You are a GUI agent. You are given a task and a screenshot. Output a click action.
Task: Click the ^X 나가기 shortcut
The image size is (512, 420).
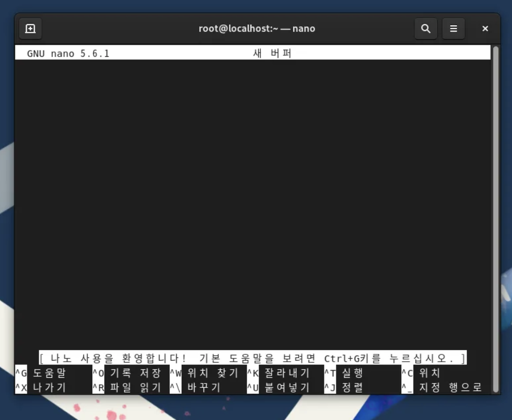pyautogui.click(x=41, y=387)
